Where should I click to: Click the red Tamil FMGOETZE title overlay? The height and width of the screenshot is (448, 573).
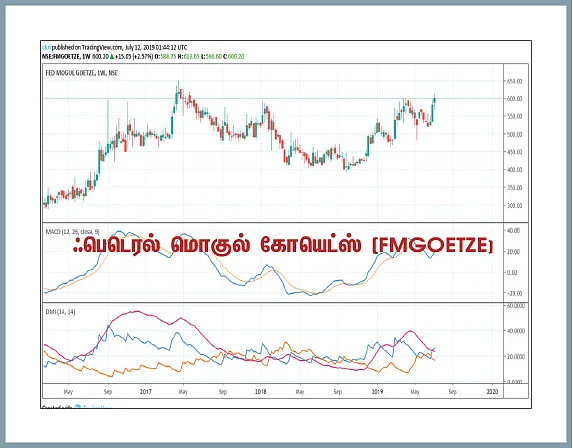[x=282, y=245]
